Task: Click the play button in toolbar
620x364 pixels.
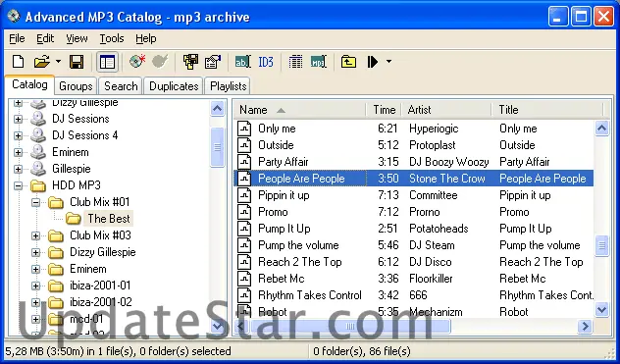Action: pos(372,62)
